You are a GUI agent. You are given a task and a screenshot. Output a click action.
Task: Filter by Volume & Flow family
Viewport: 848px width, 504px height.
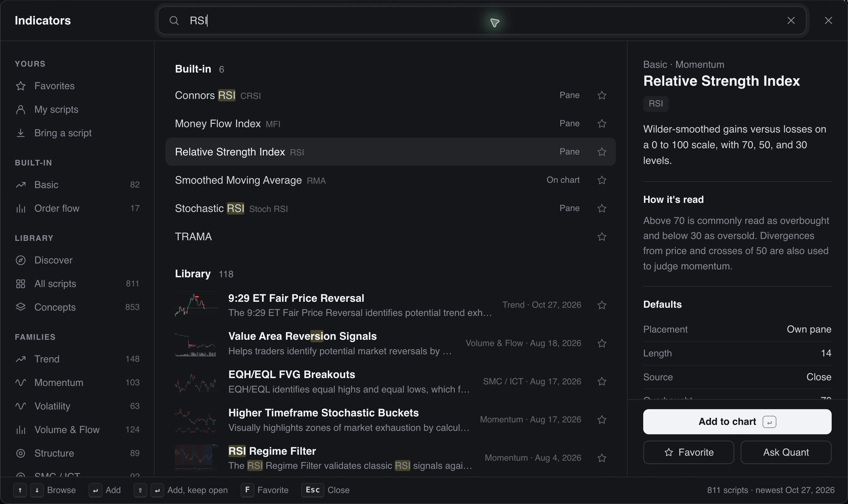point(78,430)
